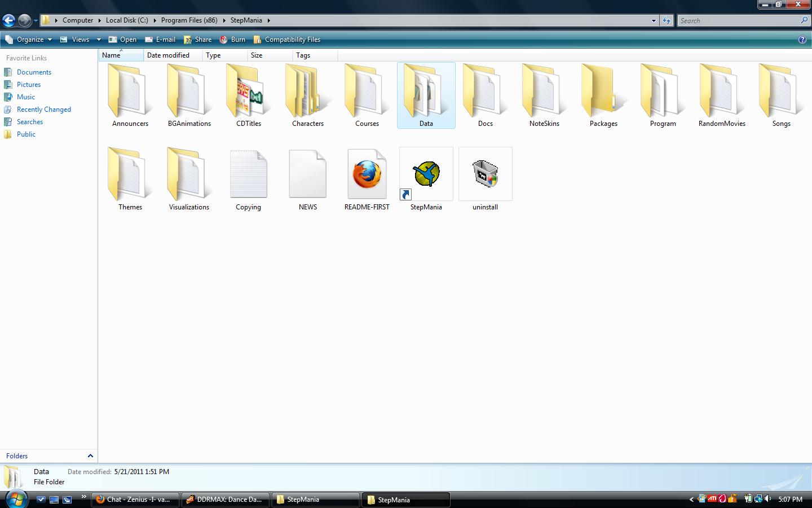The width and height of the screenshot is (812, 508).
Task: Click the search magnifier icon
Action: point(804,20)
